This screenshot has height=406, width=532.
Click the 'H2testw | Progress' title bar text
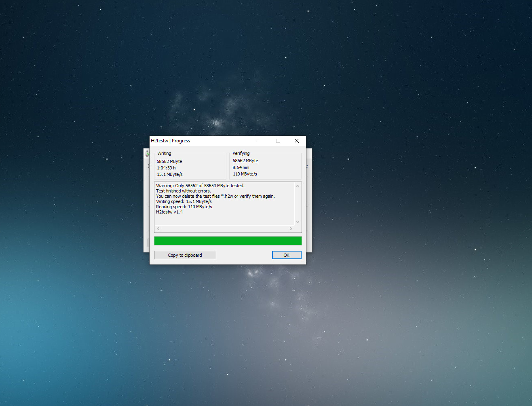tap(170, 141)
